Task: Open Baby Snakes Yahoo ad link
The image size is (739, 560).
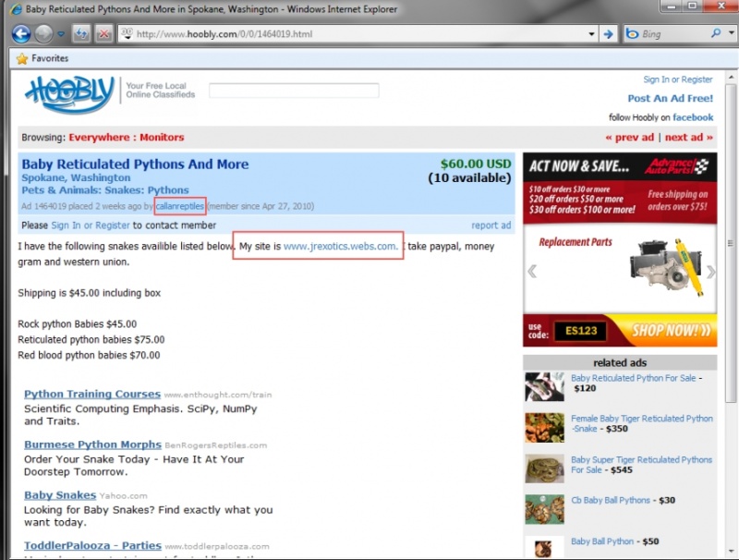Action: (60, 495)
